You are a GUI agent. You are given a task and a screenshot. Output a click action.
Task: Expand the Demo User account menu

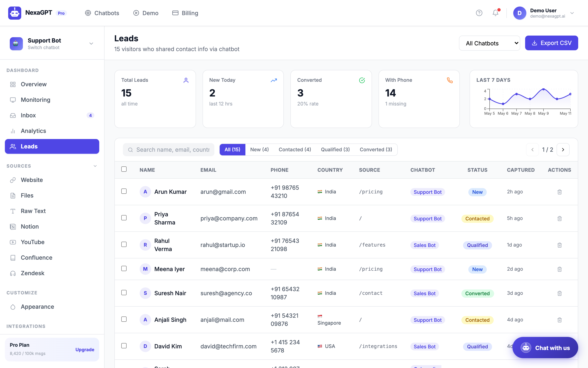pos(572,13)
